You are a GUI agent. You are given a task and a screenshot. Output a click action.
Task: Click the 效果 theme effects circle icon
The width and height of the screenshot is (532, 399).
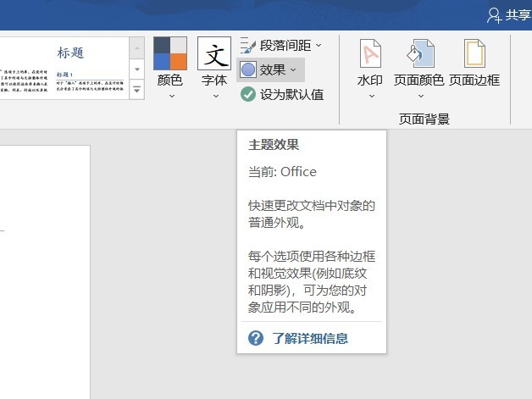[248, 70]
